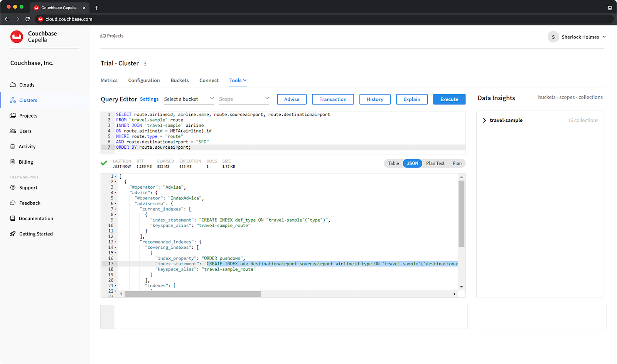This screenshot has width=617, height=364.
Task: Switch to the Metrics tab
Action: [x=109, y=80]
